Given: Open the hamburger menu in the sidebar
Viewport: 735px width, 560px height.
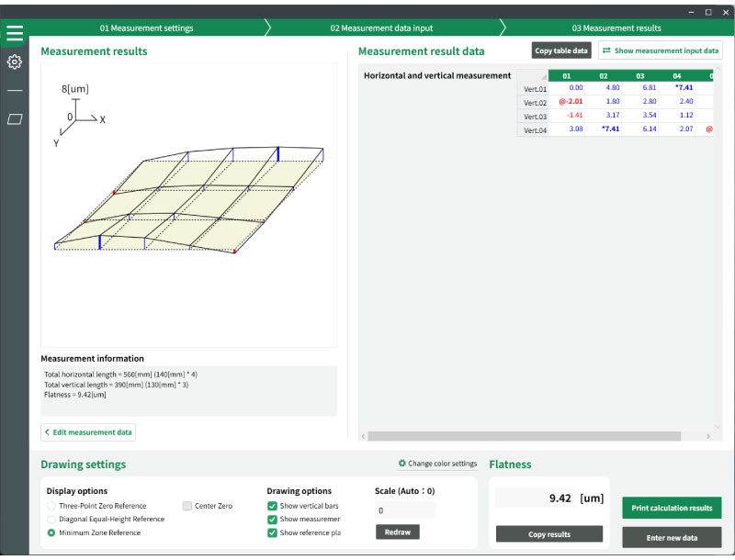Looking at the screenshot, I should 15,34.
